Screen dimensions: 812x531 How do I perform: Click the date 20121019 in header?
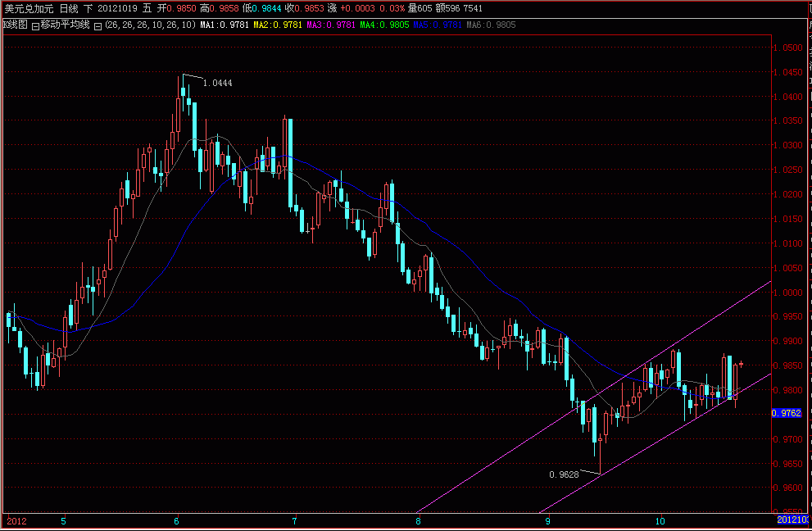coord(118,8)
